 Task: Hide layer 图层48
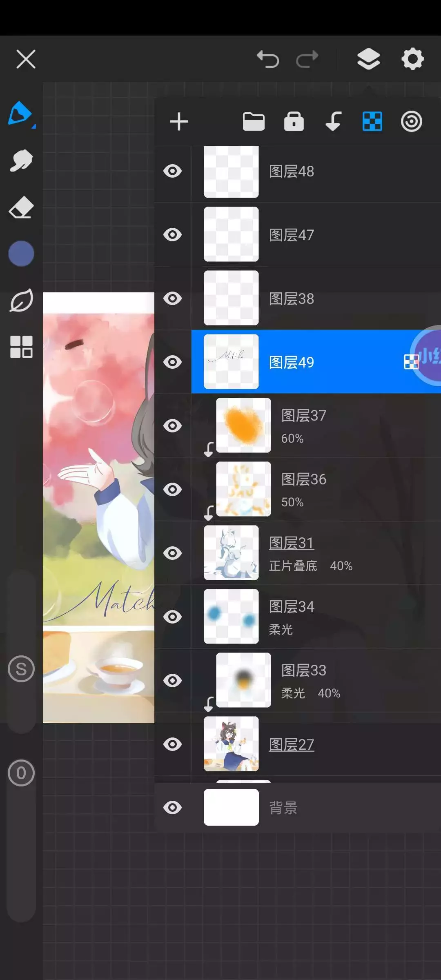(173, 171)
